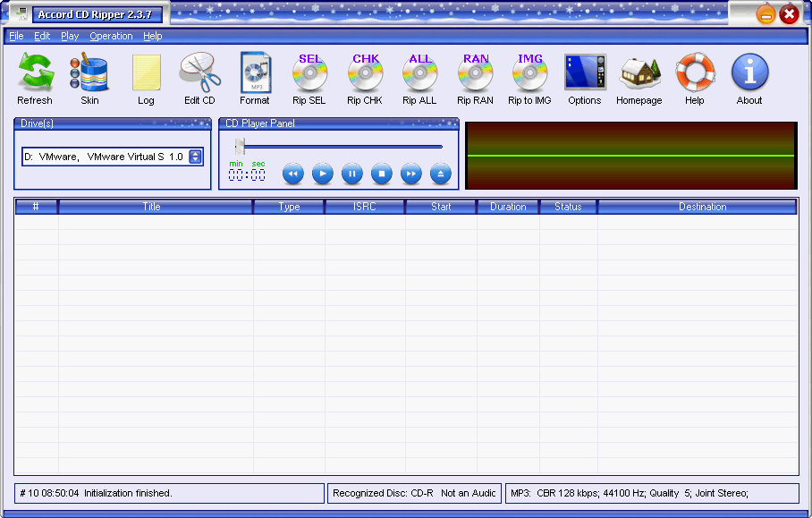Click Rip ALL disc icon
The width and height of the screenshot is (812, 518).
[419, 73]
